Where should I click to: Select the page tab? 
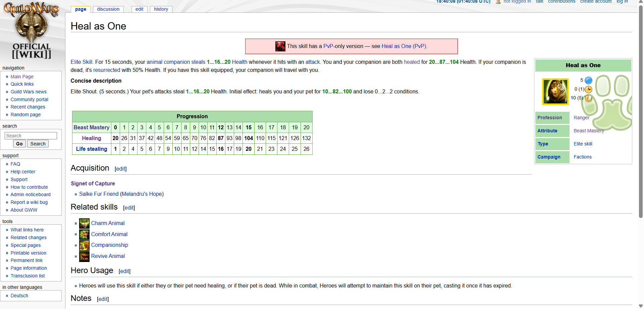coord(80,9)
